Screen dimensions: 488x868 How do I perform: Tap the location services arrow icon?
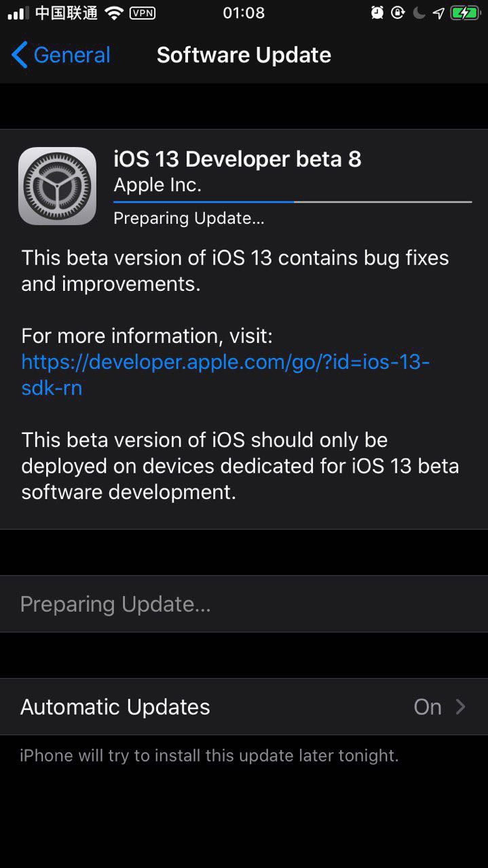(438, 13)
